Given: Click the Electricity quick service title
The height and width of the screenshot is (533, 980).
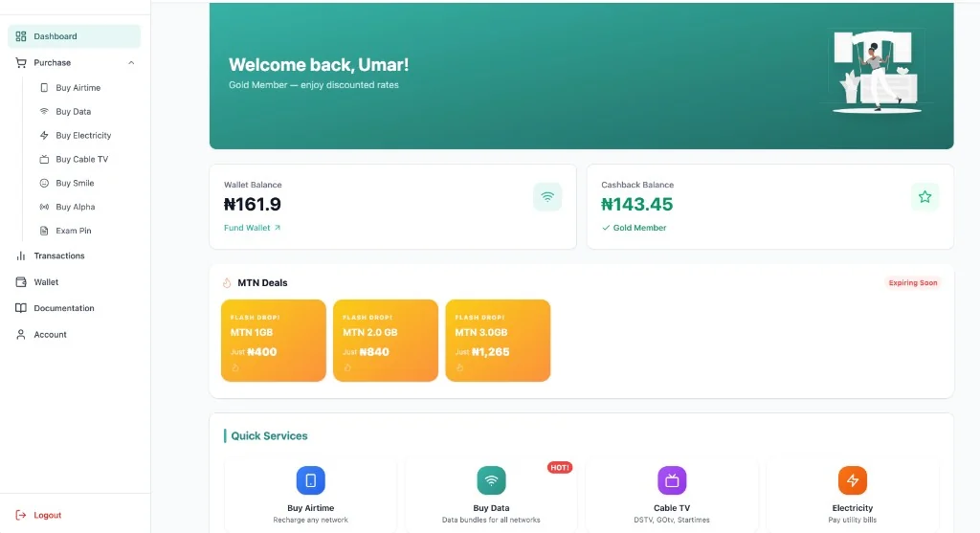Looking at the screenshot, I should [853, 508].
